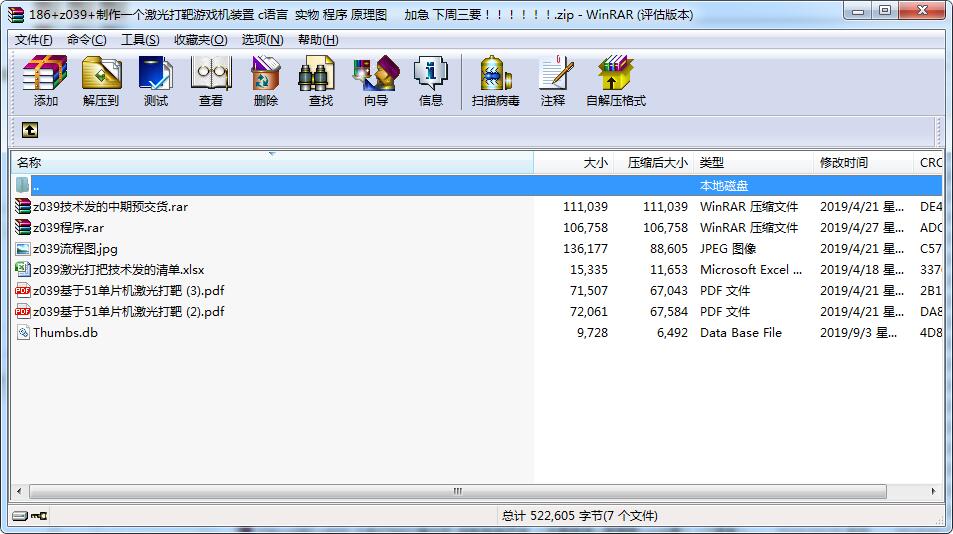Click the key password icon in status bar
Viewport: 953px width, 534px height.
coord(40,516)
